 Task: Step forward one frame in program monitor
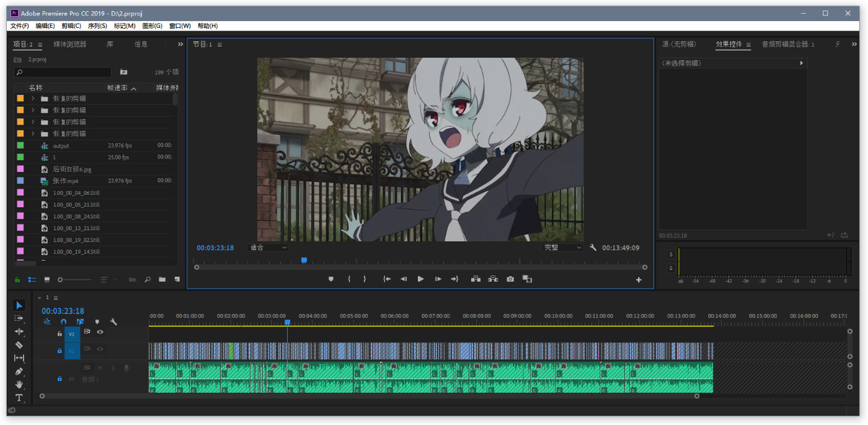coord(438,279)
